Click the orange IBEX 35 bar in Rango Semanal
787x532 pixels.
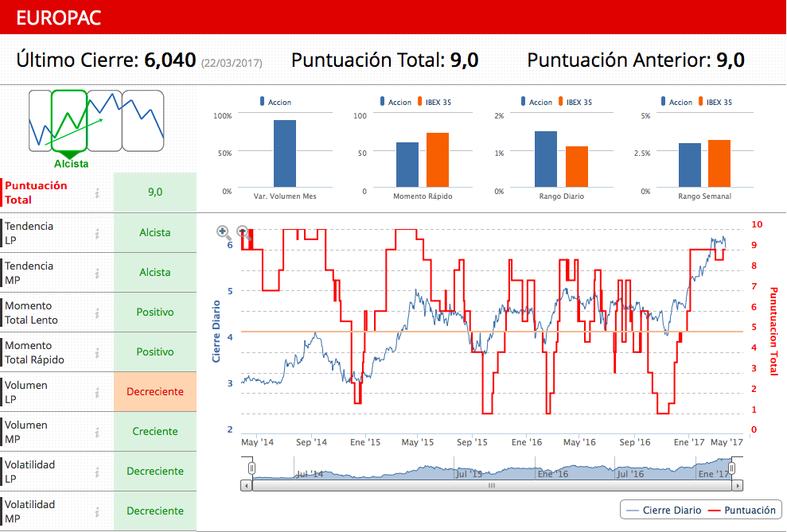(719, 164)
